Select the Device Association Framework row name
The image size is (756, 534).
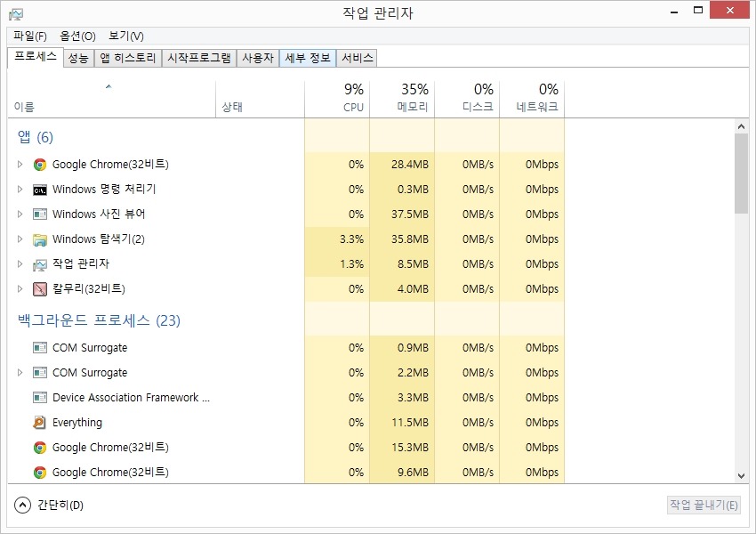pyautogui.click(x=131, y=398)
